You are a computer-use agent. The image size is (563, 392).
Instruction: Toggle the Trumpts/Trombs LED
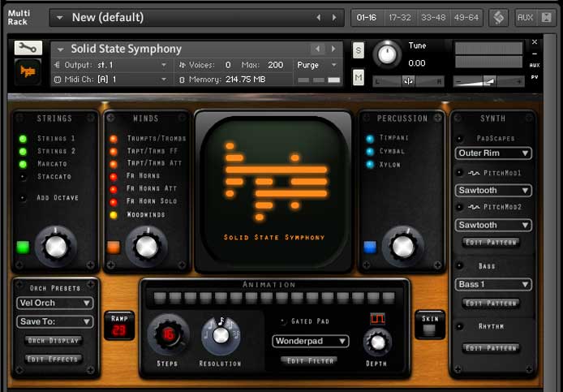(114, 139)
